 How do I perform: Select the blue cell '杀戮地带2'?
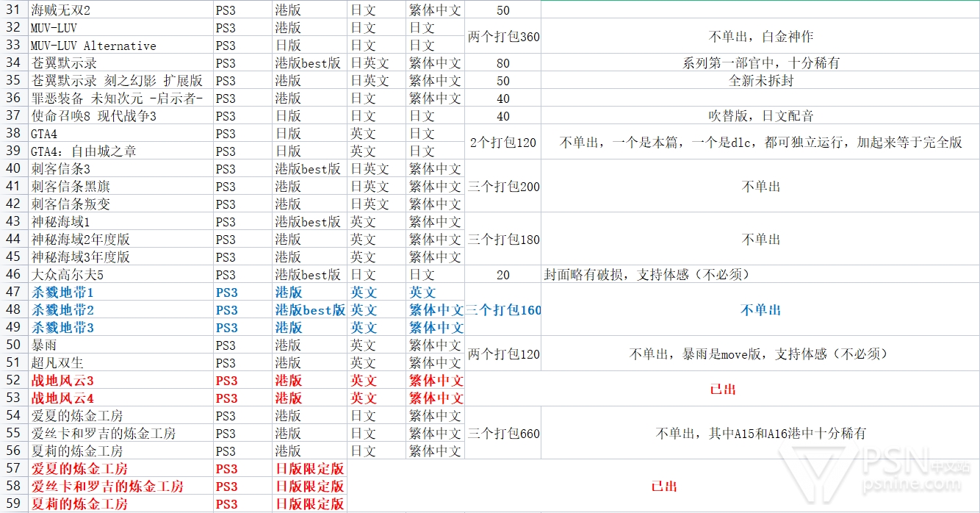(x=120, y=310)
